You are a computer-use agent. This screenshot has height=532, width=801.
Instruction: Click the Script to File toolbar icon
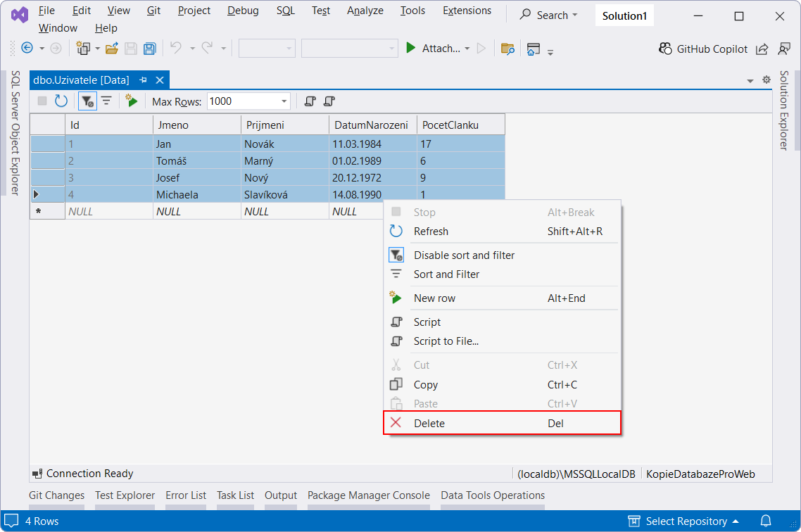[x=329, y=101]
